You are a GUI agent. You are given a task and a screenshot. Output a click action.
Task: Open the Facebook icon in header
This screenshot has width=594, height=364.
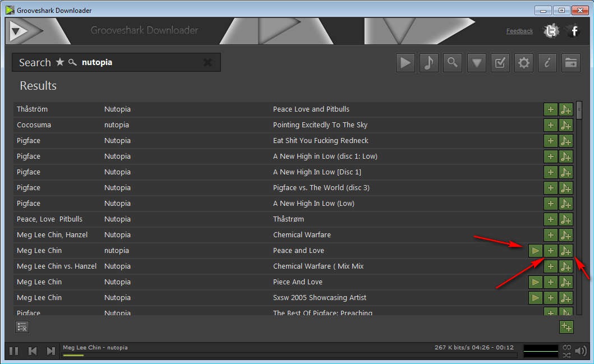574,31
